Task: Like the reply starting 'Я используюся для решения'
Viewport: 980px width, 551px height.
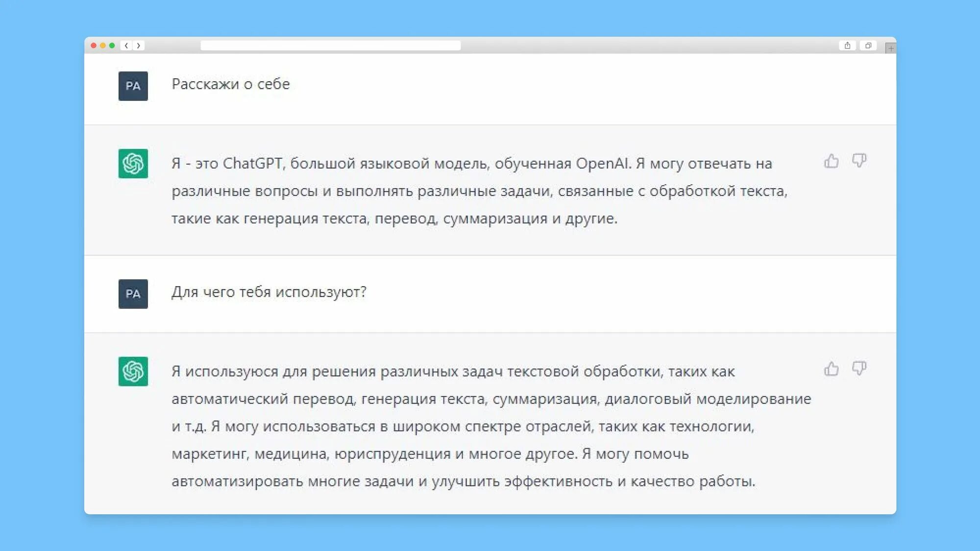Action: coord(831,368)
